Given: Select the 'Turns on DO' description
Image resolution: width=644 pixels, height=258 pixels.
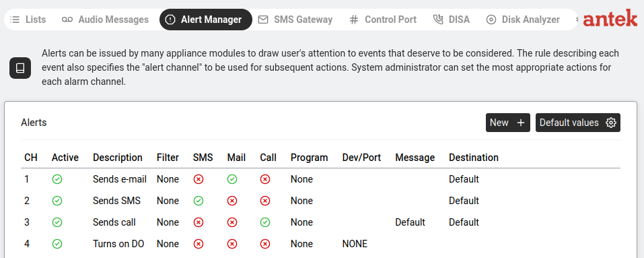Looking at the screenshot, I should (118, 244).
